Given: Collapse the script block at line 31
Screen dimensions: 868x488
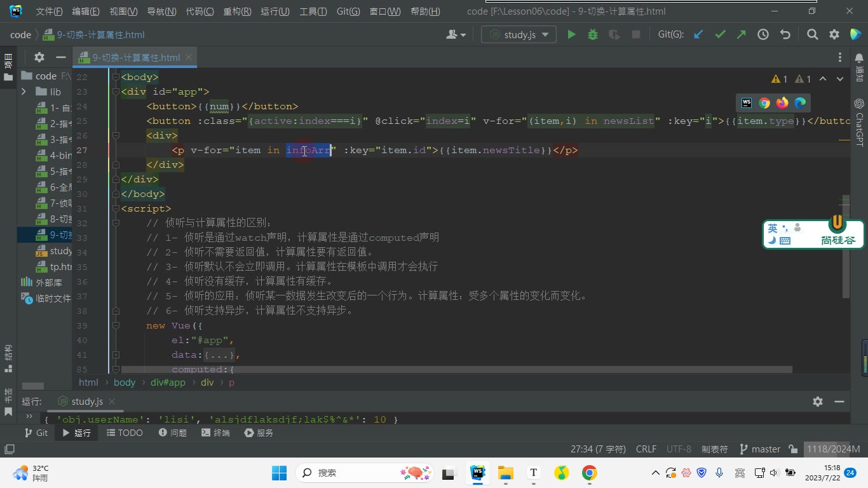Looking at the screenshot, I should tap(116, 208).
